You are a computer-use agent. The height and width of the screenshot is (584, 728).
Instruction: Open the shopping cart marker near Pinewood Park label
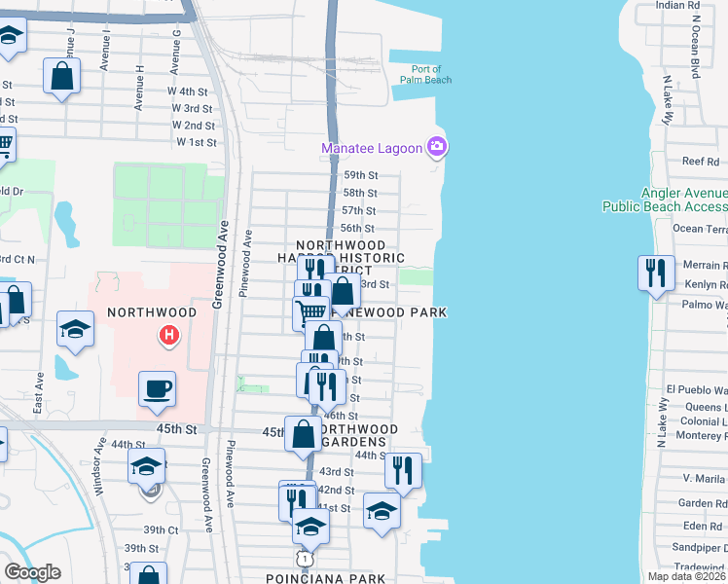point(310,311)
